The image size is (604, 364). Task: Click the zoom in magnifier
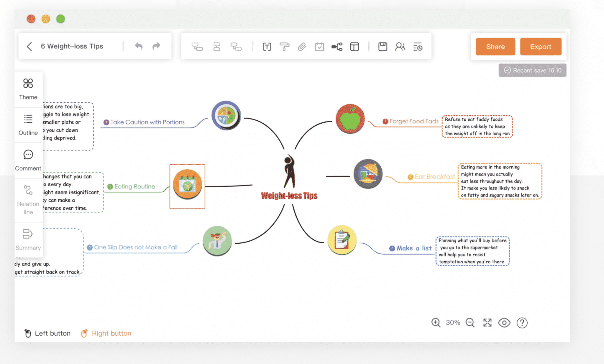point(436,322)
